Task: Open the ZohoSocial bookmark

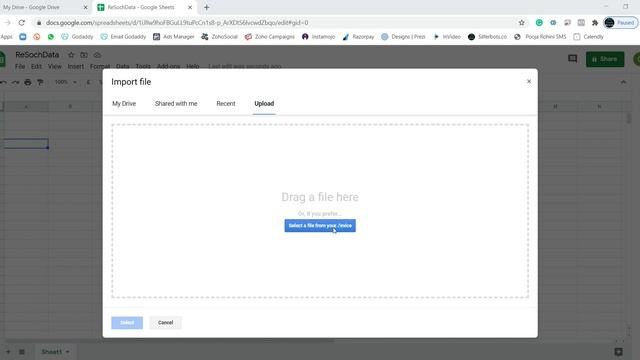Action: tap(219, 37)
